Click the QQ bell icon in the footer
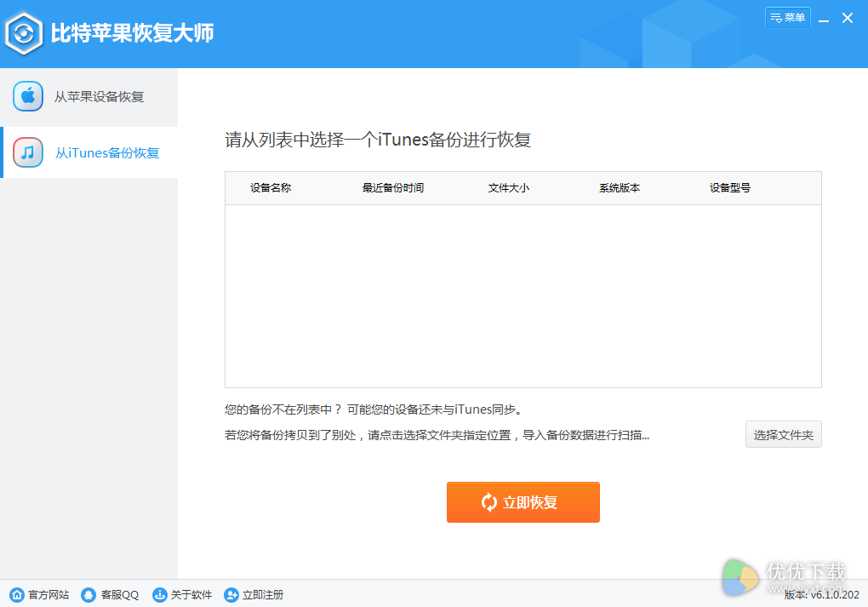Viewport: 868px width, 607px height. point(89,595)
